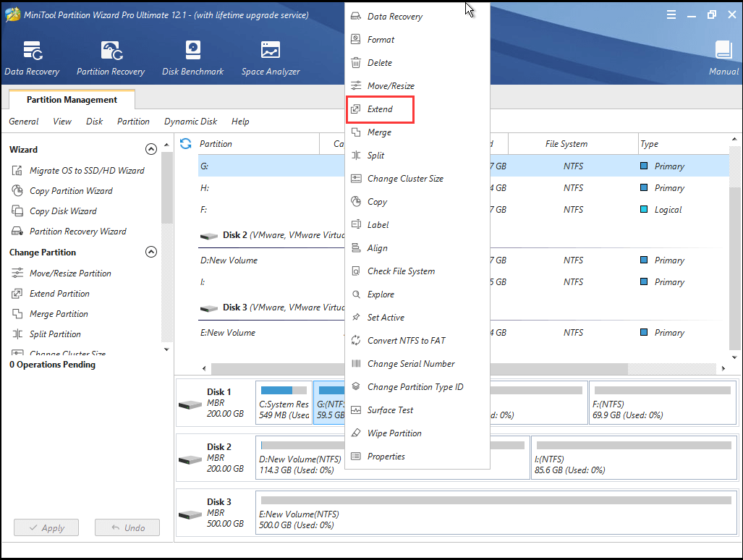Open the Merge Partition tool
The image size is (743, 560).
click(x=58, y=313)
